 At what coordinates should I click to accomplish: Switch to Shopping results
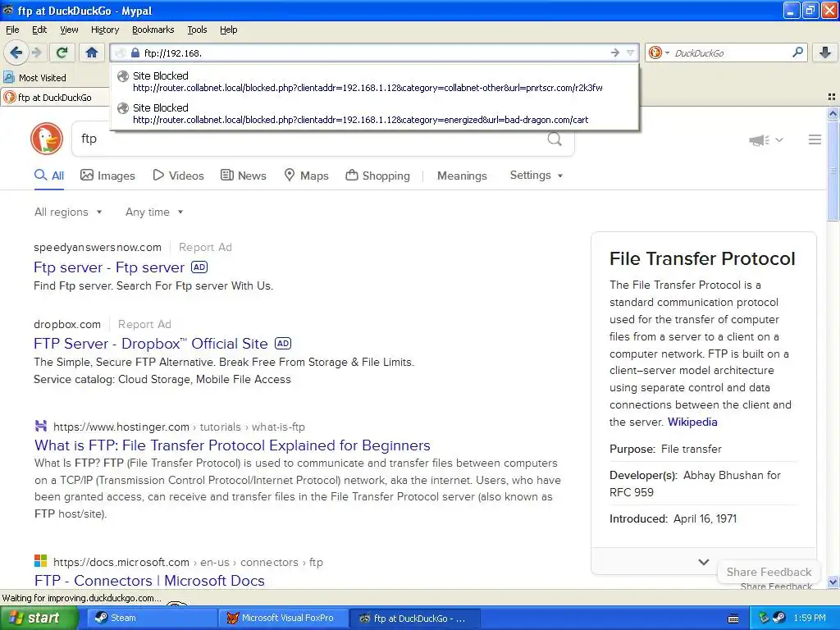click(377, 176)
